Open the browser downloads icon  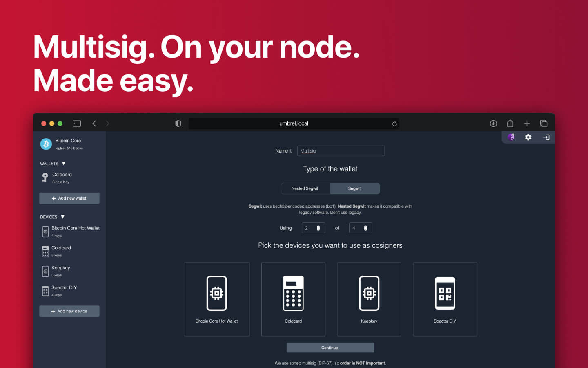(493, 123)
